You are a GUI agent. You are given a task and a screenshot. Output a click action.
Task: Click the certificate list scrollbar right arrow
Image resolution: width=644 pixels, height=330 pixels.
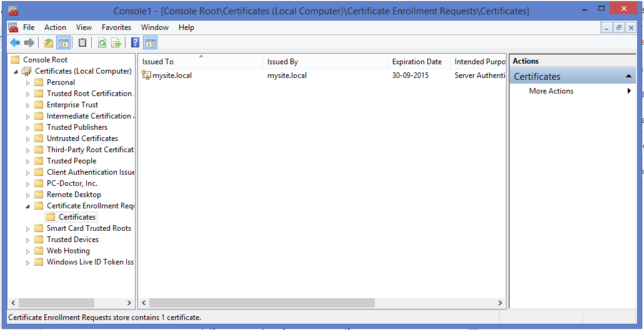click(x=500, y=303)
